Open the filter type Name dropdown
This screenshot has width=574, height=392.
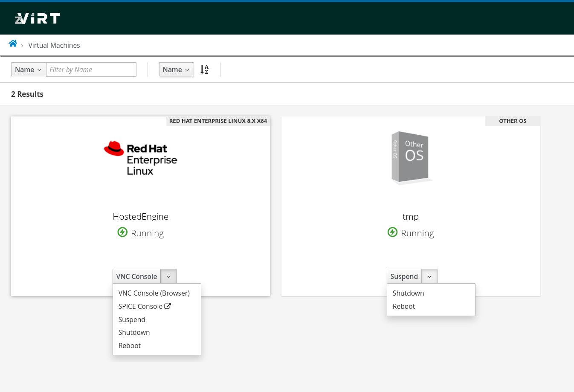pyautogui.click(x=29, y=70)
